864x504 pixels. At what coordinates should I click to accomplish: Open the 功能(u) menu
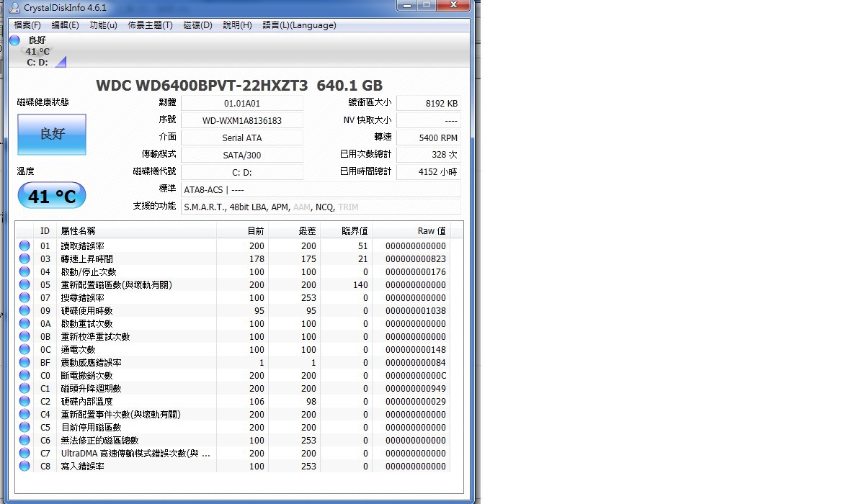coord(103,25)
